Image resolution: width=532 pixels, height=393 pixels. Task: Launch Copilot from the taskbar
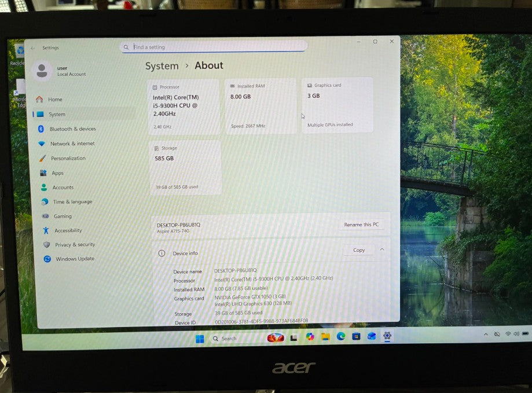tap(310, 337)
